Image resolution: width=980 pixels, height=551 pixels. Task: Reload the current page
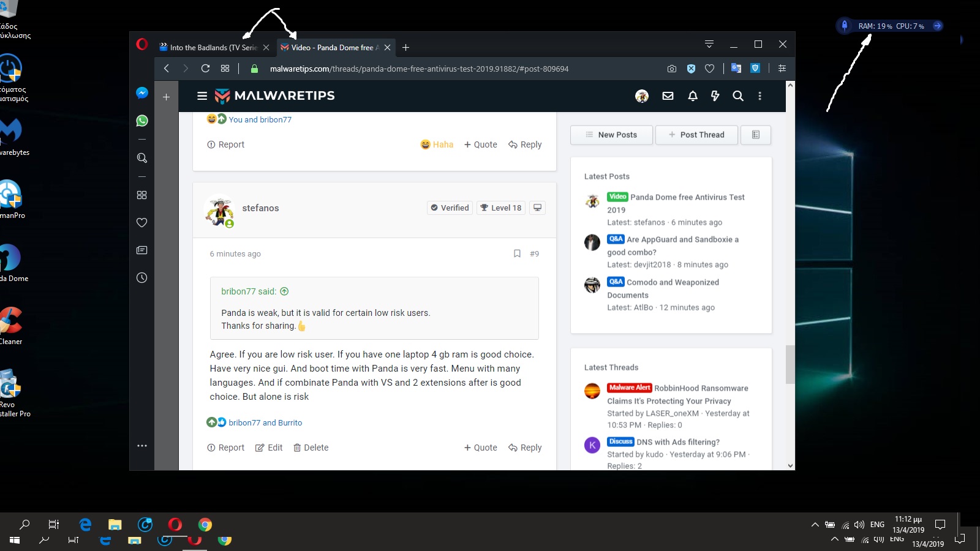pyautogui.click(x=206, y=69)
